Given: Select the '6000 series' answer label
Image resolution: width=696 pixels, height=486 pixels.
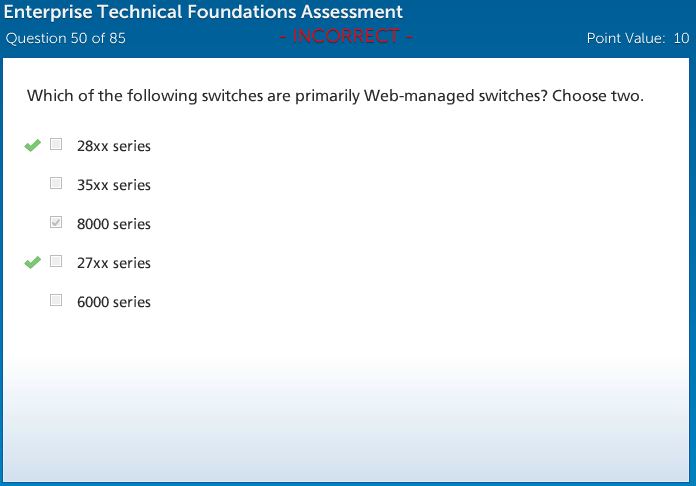Looking at the screenshot, I should coord(113,302).
